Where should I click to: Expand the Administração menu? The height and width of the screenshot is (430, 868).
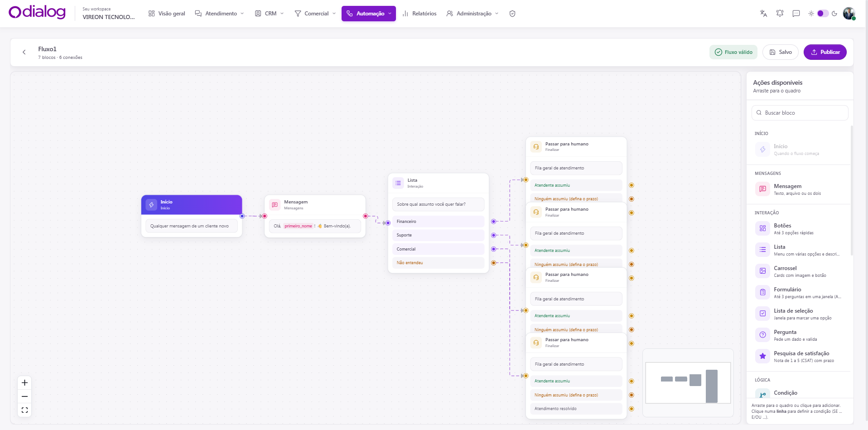[x=473, y=14]
